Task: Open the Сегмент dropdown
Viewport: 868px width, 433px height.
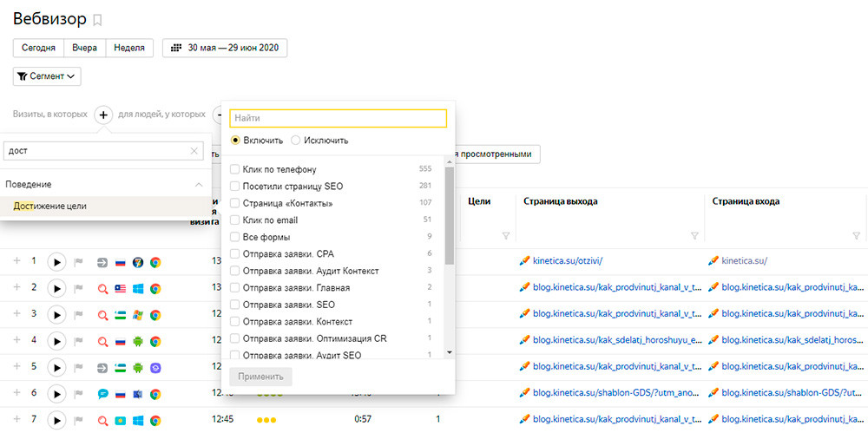Action: (47, 76)
